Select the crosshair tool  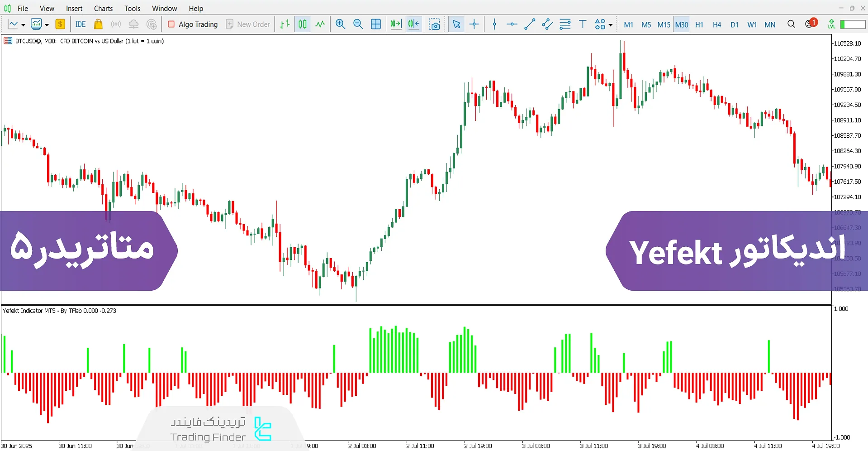(x=474, y=24)
